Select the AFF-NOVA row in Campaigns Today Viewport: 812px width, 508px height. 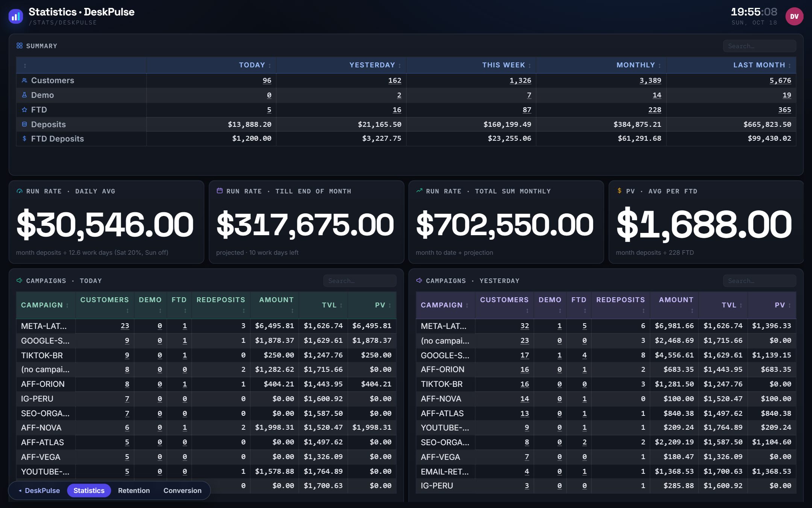206,427
